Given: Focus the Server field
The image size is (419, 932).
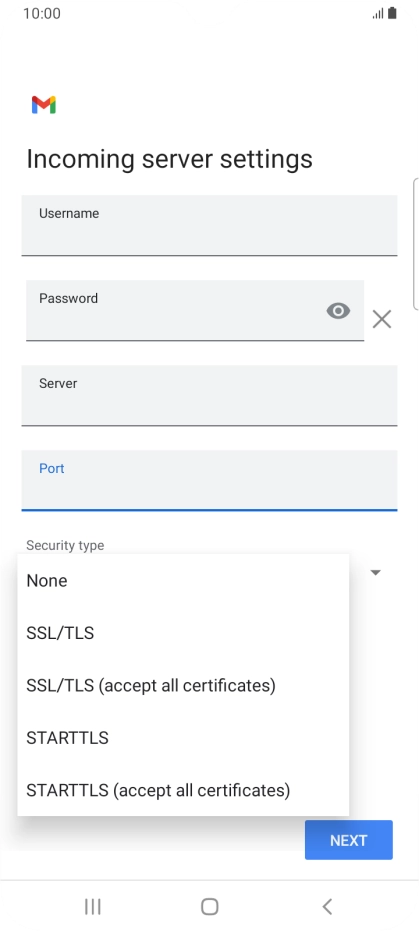Looking at the screenshot, I should tap(209, 395).
